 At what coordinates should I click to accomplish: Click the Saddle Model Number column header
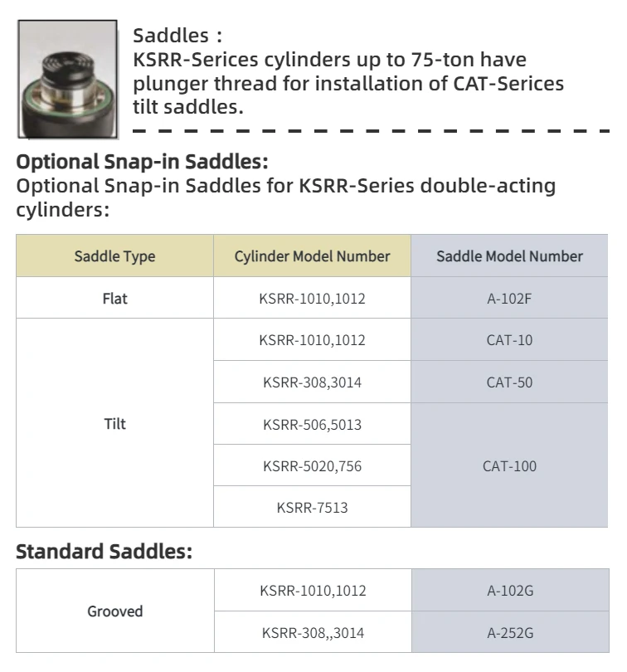point(509,256)
